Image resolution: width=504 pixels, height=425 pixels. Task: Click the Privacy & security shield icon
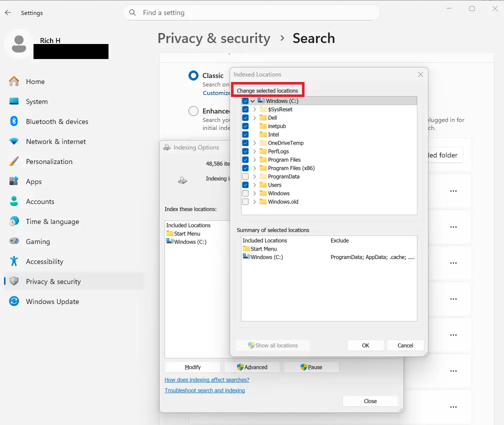pos(14,281)
